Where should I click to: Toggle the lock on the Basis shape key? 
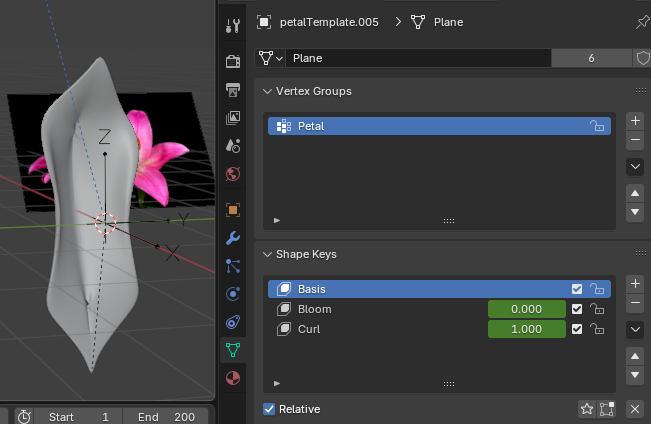(x=597, y=289)
